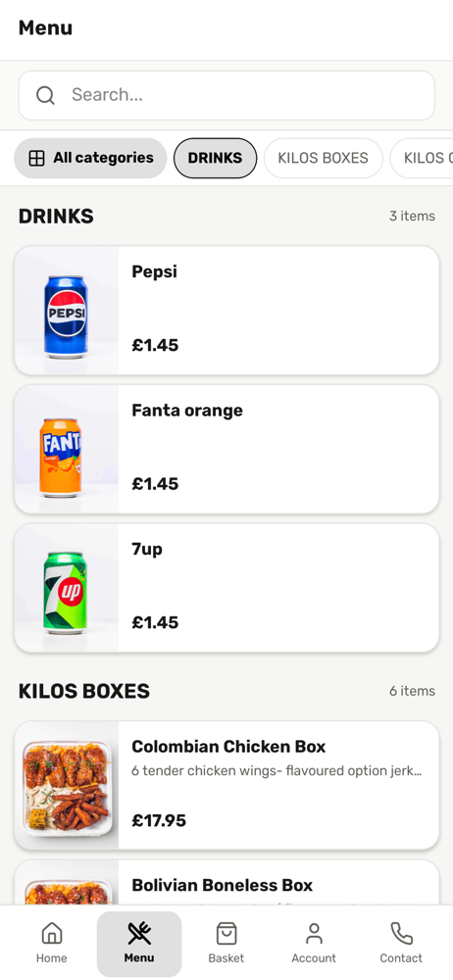Viewport: 453px width, 980px height.
Task: Open the Fanta orange item card
Action: (x=226, y=450)
